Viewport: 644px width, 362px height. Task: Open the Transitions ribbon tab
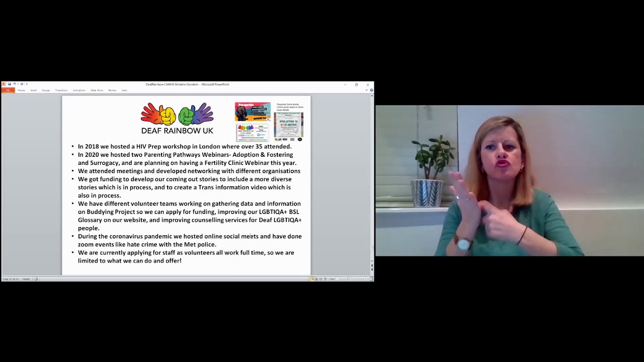click(61, 90)
